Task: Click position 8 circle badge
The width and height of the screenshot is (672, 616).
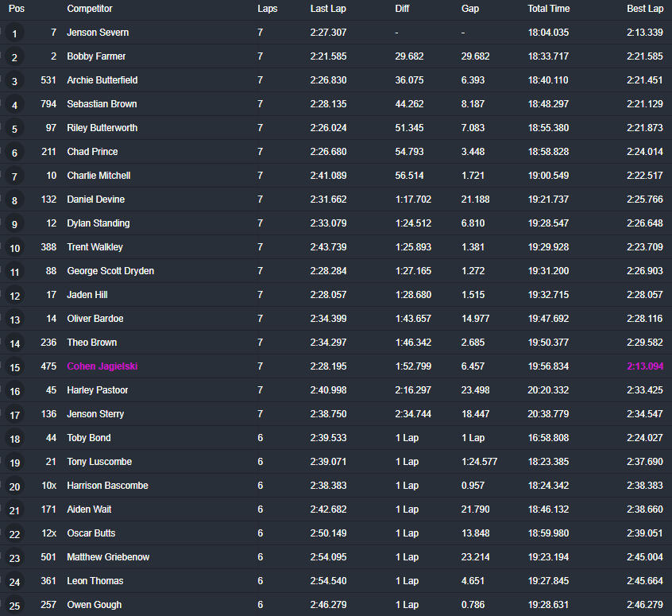Action: 14,200
